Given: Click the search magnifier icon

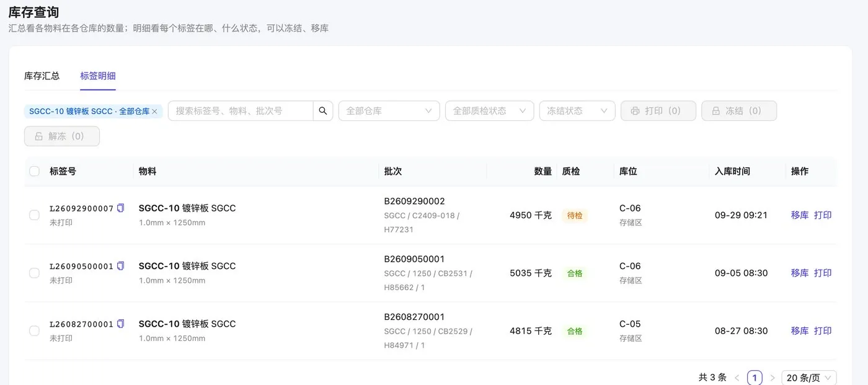Looking at the screenshot, I should [323, 111].
